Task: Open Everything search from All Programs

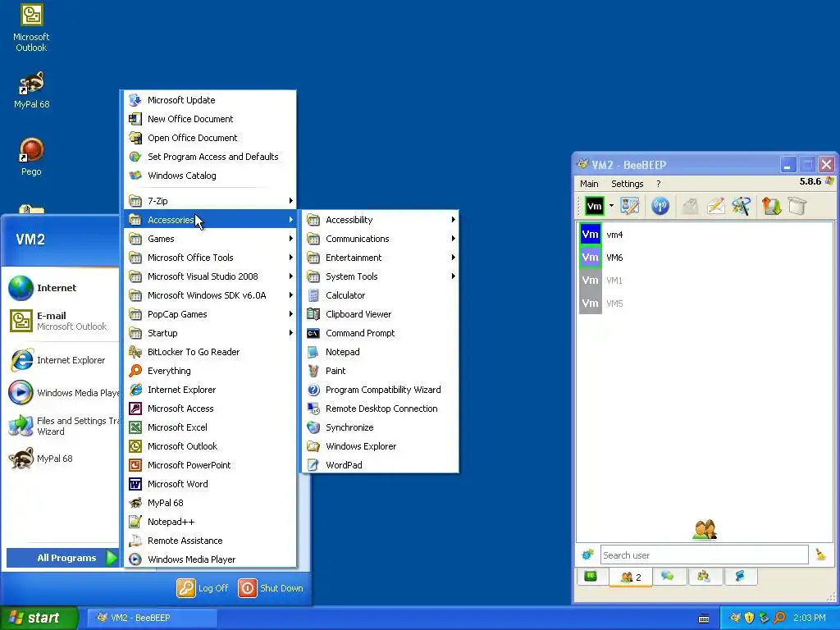Action: 210,371
